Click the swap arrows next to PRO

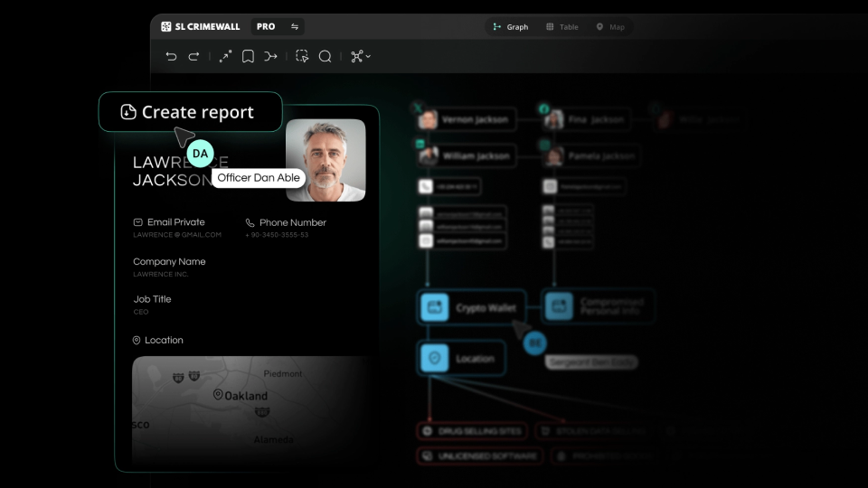[x=295, y=26]
